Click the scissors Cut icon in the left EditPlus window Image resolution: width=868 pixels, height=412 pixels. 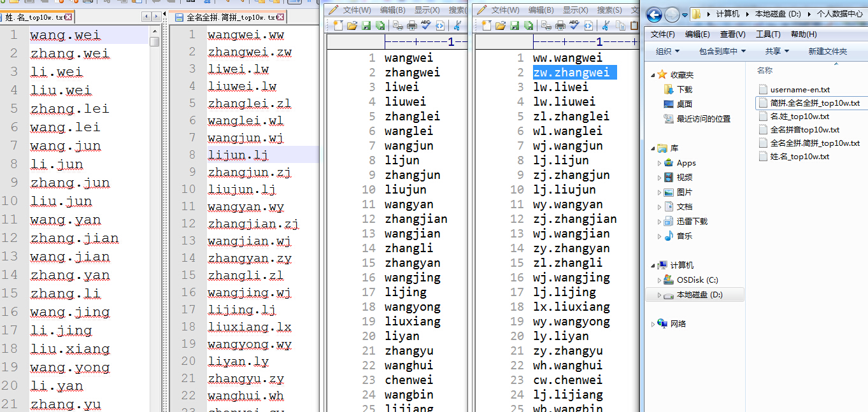(457, 25)
